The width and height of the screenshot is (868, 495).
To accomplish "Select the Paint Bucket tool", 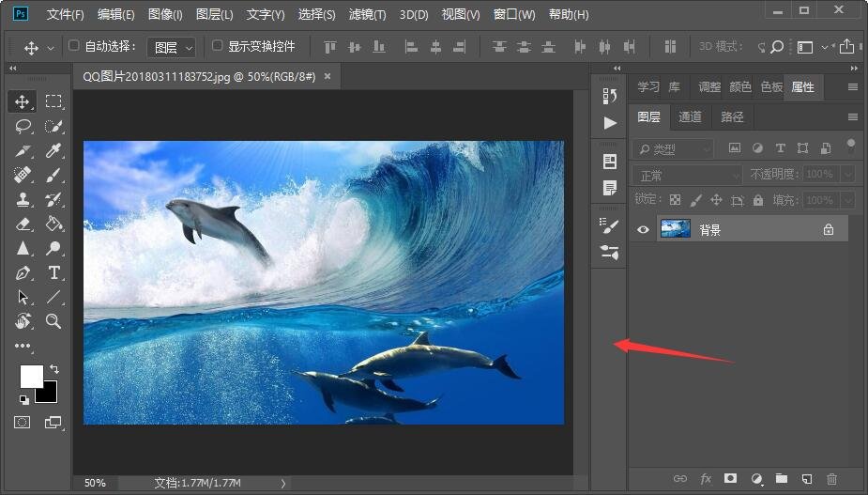I will pyautogui.click(x=53, y=224).
